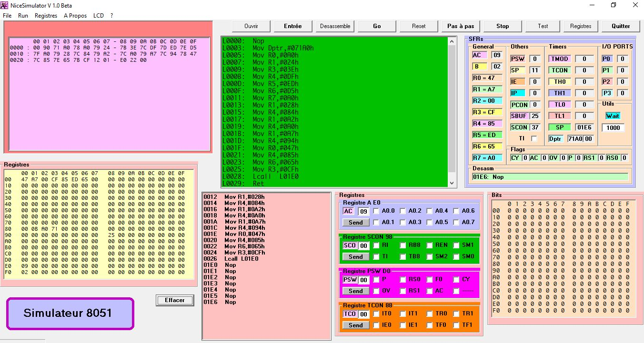The width and height of the screenshot is (644, 343).
Task: Click Send in the Registre SCON 98 panel
Action: click(356, 257)
